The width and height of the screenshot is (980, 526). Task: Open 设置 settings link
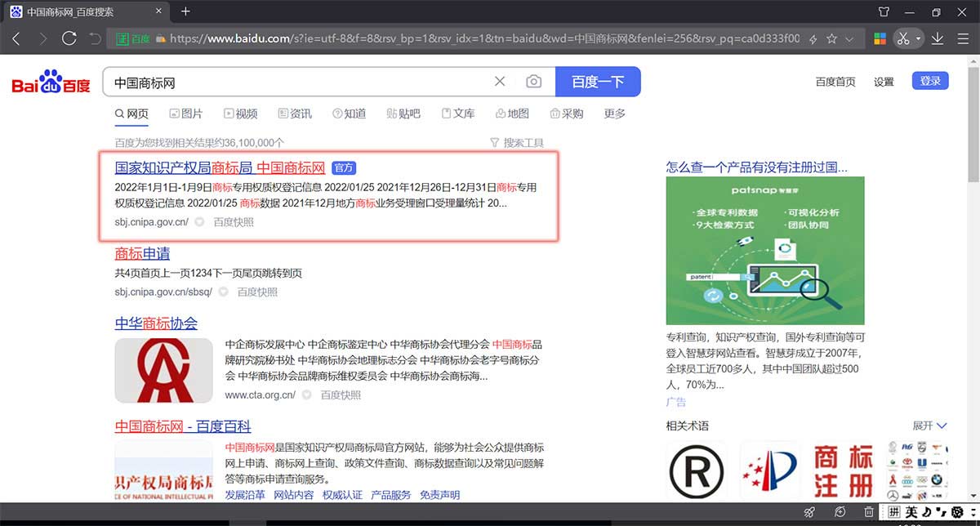884,82
